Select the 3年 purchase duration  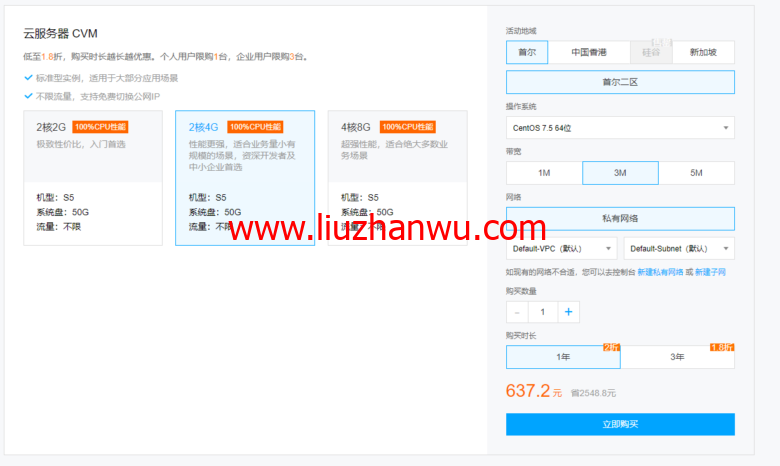(677, 357)
